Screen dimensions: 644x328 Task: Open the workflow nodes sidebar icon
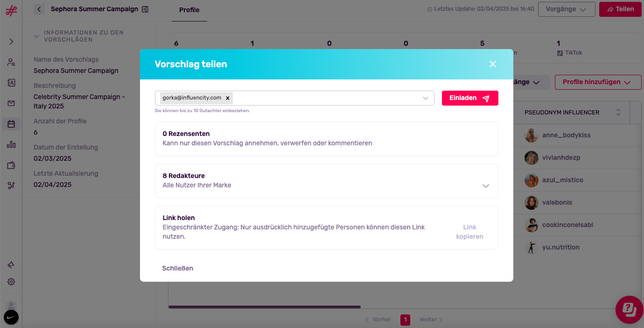(11, 185)
